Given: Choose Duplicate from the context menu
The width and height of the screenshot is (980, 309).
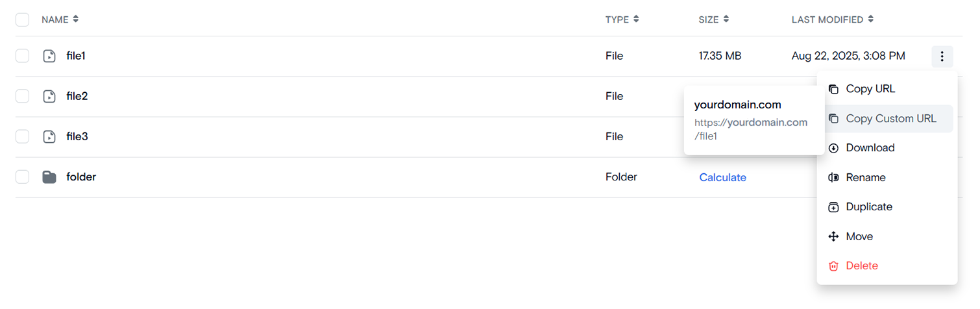Looking at the screenshot, I should (868, 207).
